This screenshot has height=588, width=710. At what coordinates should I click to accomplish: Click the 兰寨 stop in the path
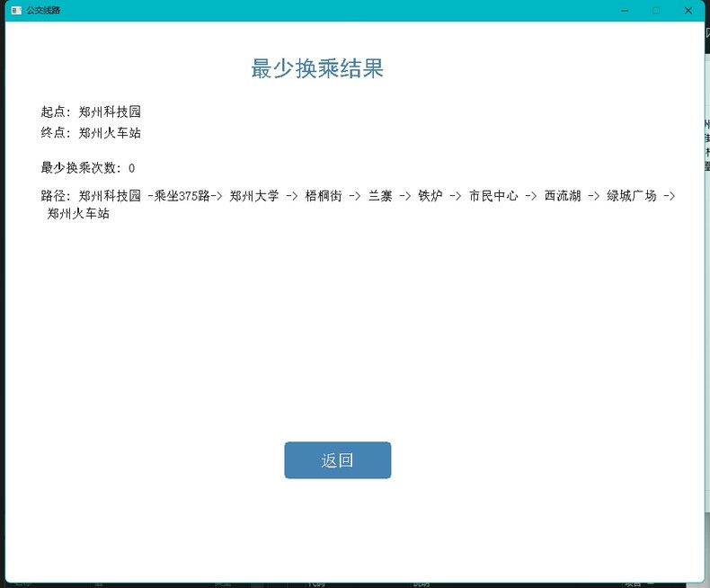[380, 196]
